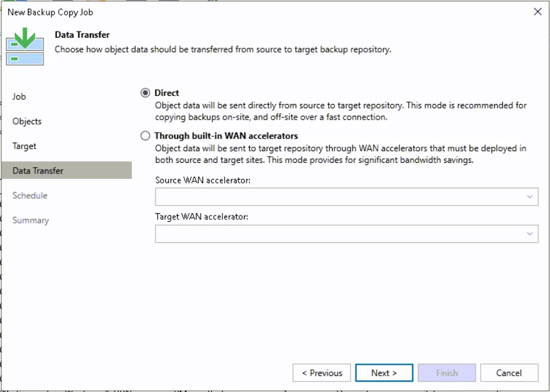Open the Target WAN accelerator dropdown arrow
Screen dimensions: 550x392
click(531, 233)
